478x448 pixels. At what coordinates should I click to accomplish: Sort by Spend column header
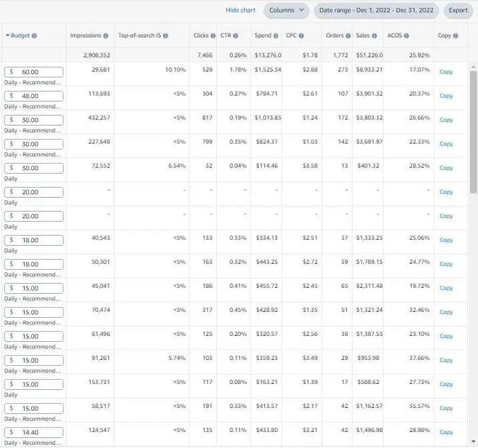[x=263, y=35]
